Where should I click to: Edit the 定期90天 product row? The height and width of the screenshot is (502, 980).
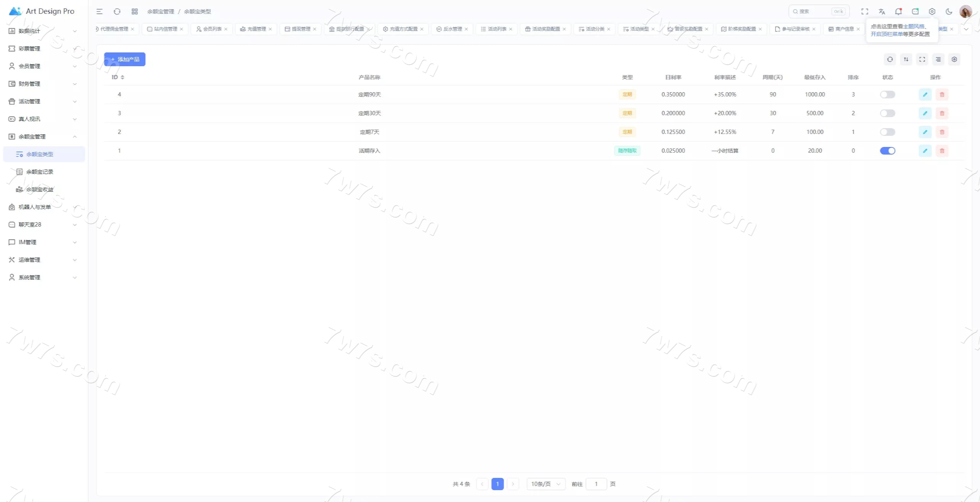pos(925,95)
